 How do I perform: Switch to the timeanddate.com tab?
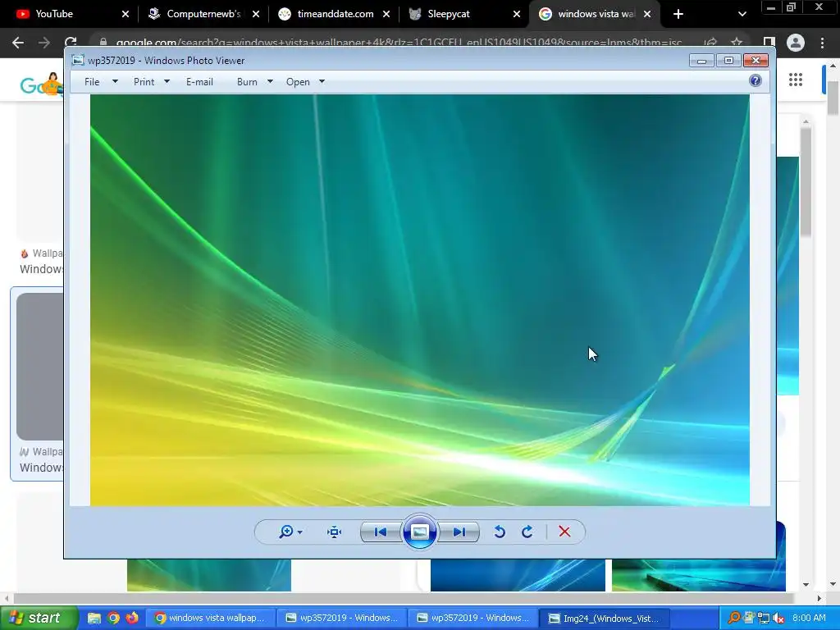[336, 14]
